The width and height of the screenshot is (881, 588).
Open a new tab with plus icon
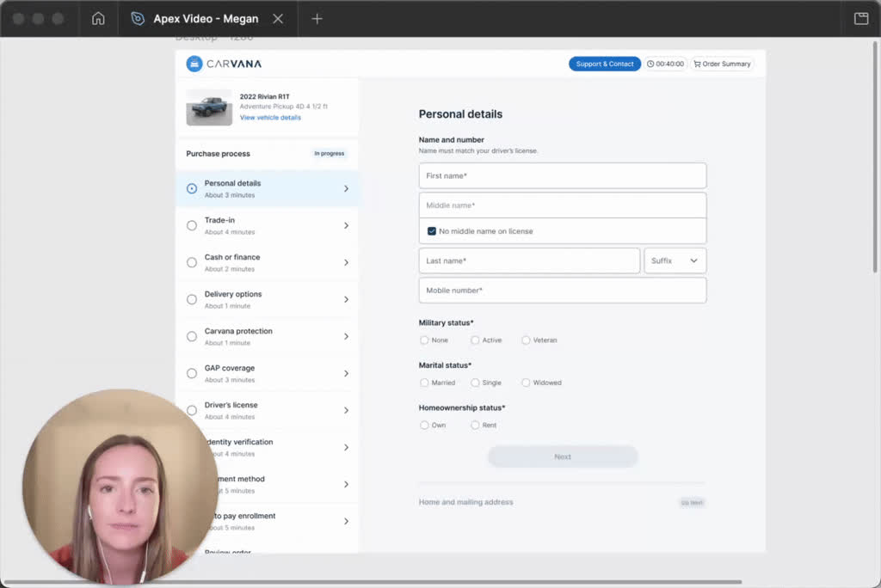pos(317,19)
